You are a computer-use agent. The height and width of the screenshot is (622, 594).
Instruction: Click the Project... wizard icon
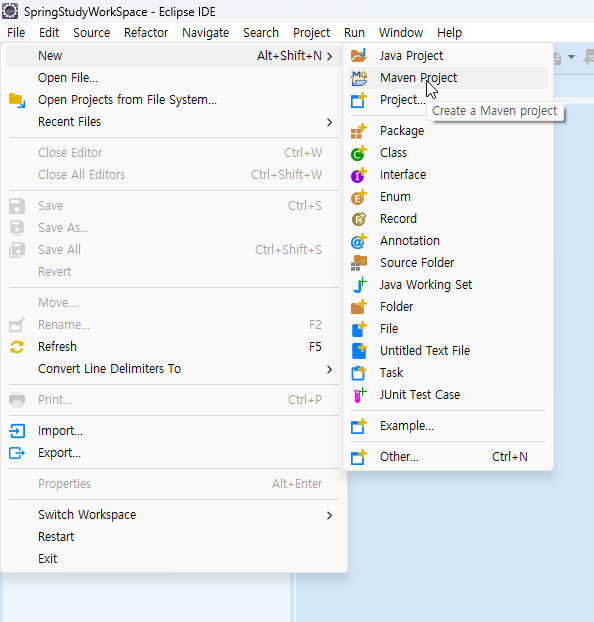click(x=359, y=100)
